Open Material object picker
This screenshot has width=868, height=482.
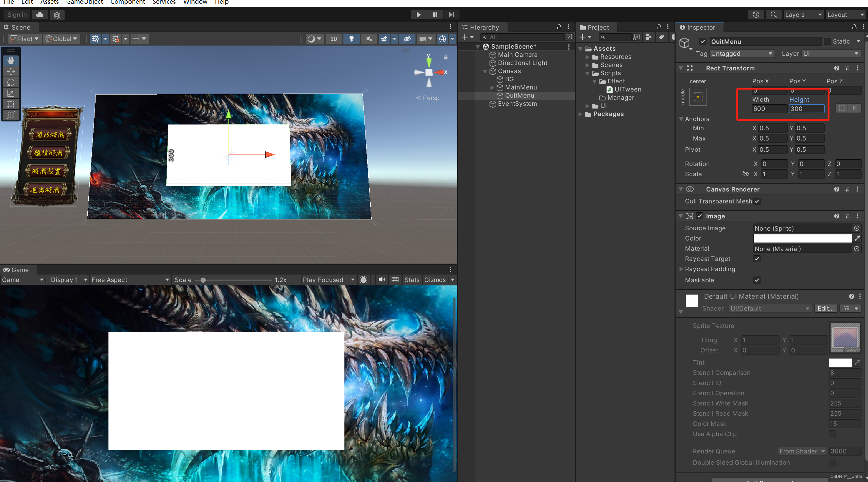[857, 249]
